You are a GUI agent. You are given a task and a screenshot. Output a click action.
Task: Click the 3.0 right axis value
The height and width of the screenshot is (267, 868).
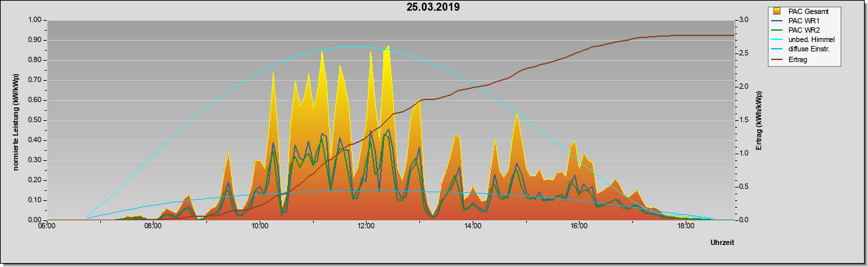[x=743, y=20]
